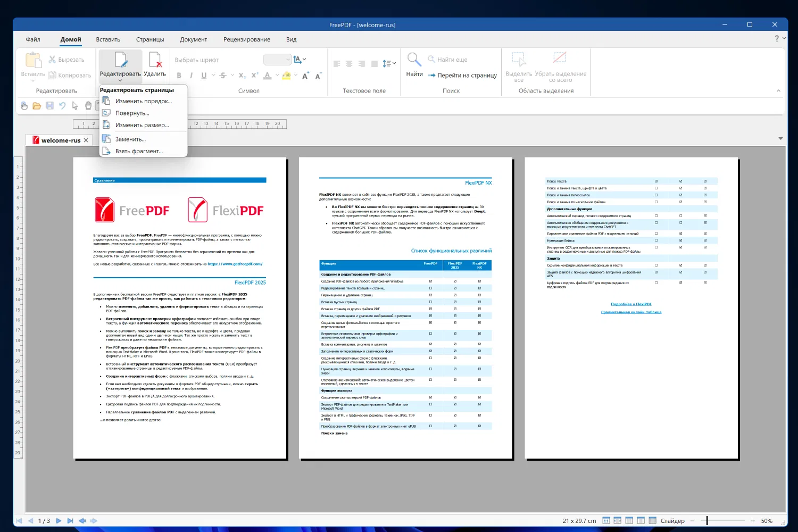Switch to the Вставить ribbon tab
798x532 pixels.
108,39
